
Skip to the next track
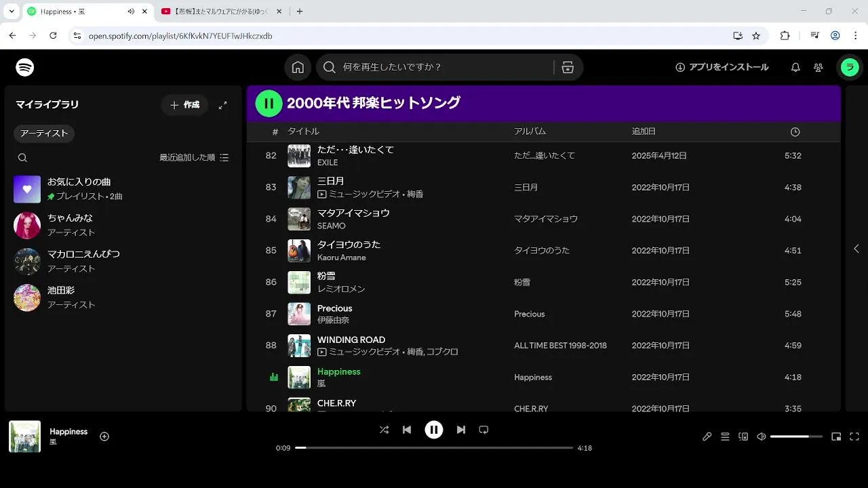461,430
